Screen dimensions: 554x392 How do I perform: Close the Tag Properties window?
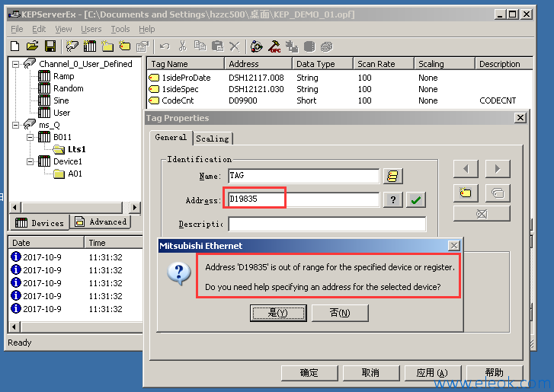tap(520, 118)
